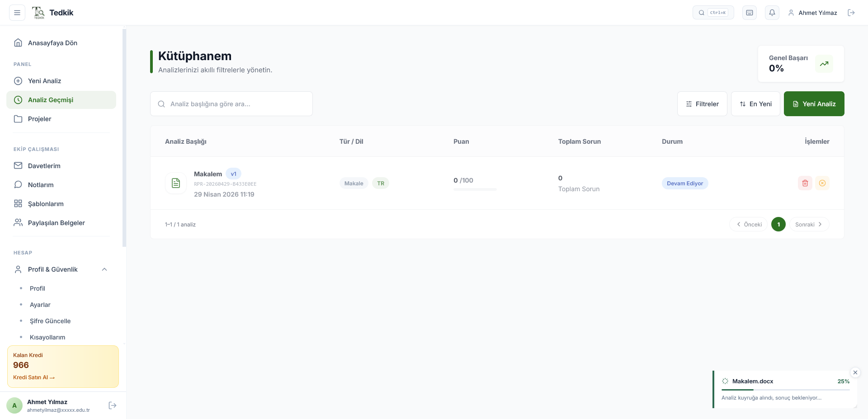This screenshot has width=868, height=419.
Task: Open Paylaşılan Belgeler
Action: (61, 223)
